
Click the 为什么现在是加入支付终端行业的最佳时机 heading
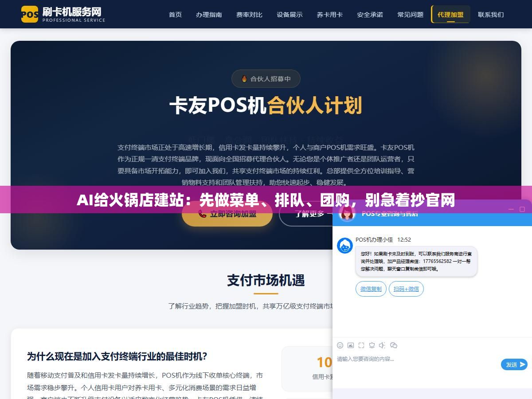coord(117,356)
